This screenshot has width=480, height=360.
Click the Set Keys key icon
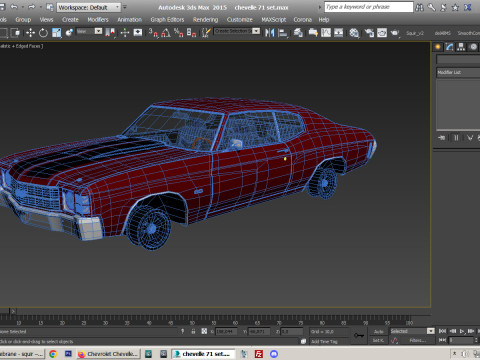[x=359, y=335]
